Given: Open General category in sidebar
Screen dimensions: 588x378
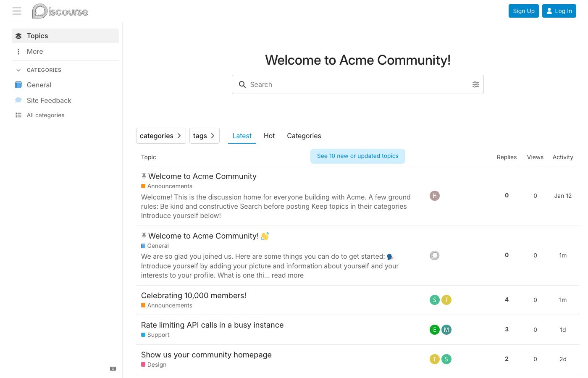Looking at the screenshot, I should 65,85.
